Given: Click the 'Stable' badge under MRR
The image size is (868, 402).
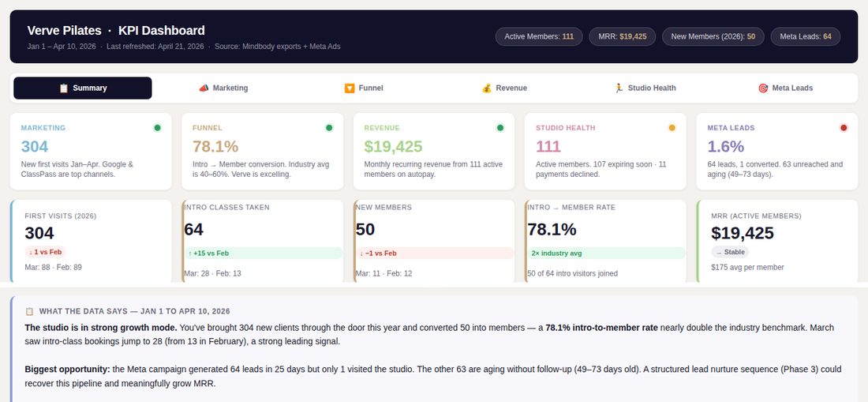Looking at the screenshot, I should coord(730,252).
